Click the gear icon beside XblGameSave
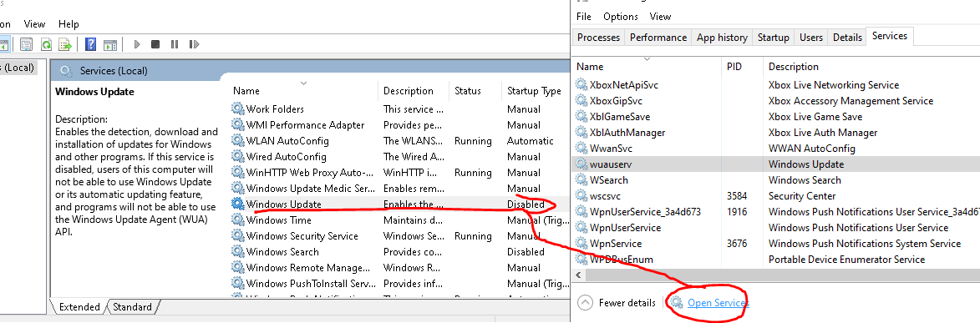The image size is (980, 323). pyautogui.click(x=581, y=116)
